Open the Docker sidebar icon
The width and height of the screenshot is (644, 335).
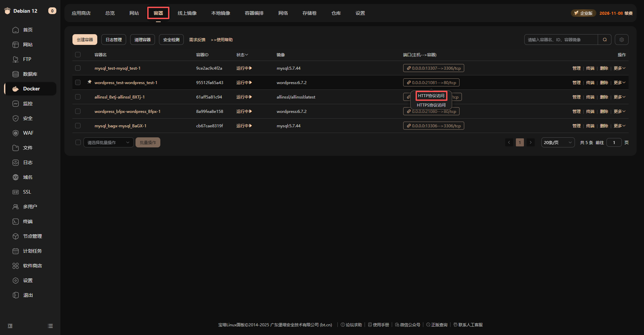click(15, 89)
